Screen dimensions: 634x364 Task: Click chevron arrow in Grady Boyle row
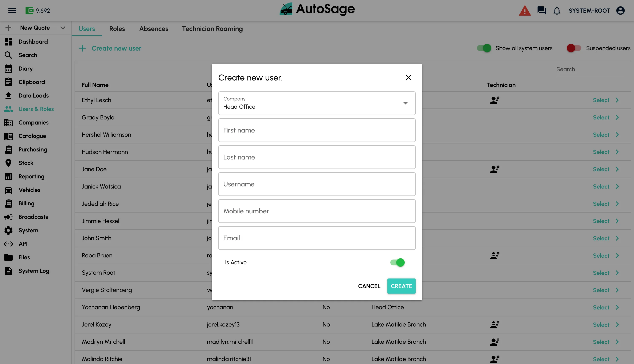[617, 117]
